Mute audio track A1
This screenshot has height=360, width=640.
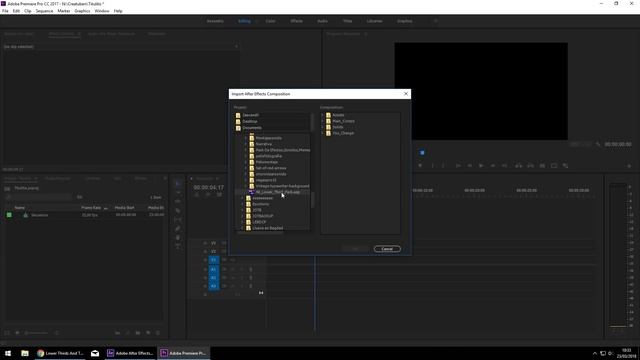(233, 269)
